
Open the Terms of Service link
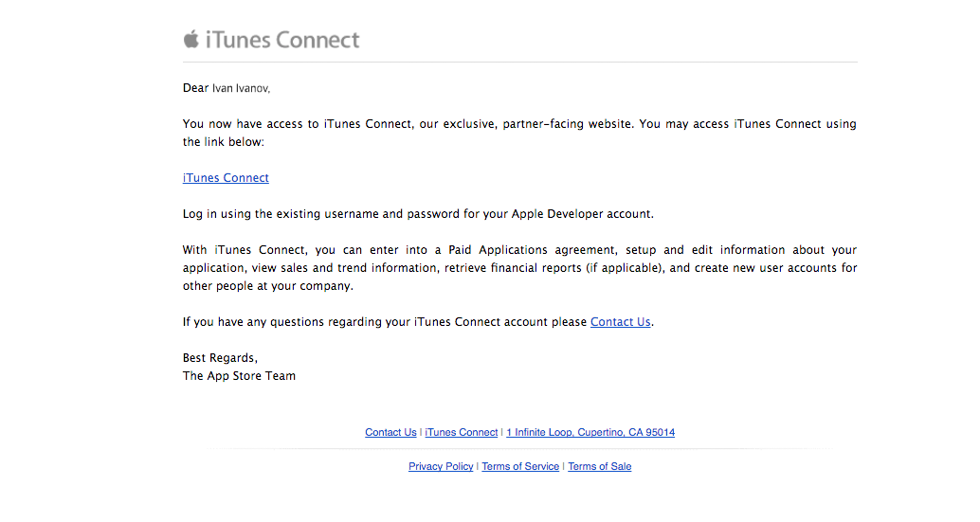[520, 467]
